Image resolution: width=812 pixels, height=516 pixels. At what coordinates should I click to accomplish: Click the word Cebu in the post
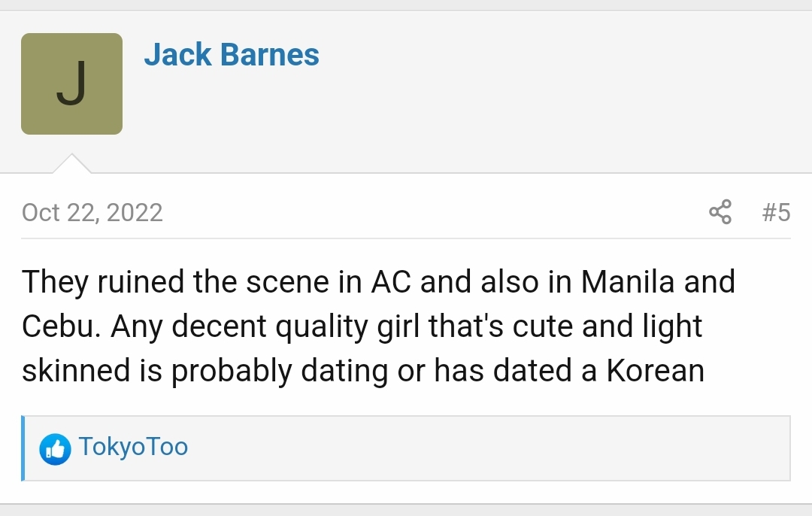(x=61, y=326)
